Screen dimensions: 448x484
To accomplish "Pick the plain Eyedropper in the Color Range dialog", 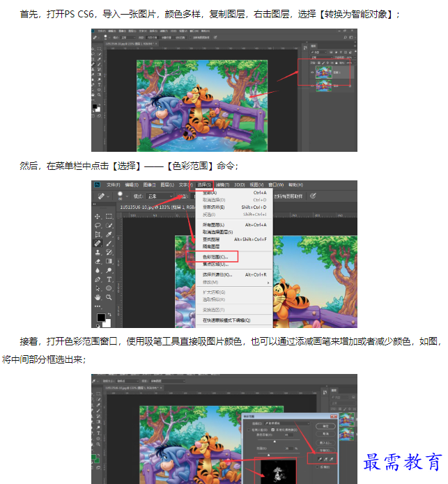I will pyautogui.click(x=320, y=459).
